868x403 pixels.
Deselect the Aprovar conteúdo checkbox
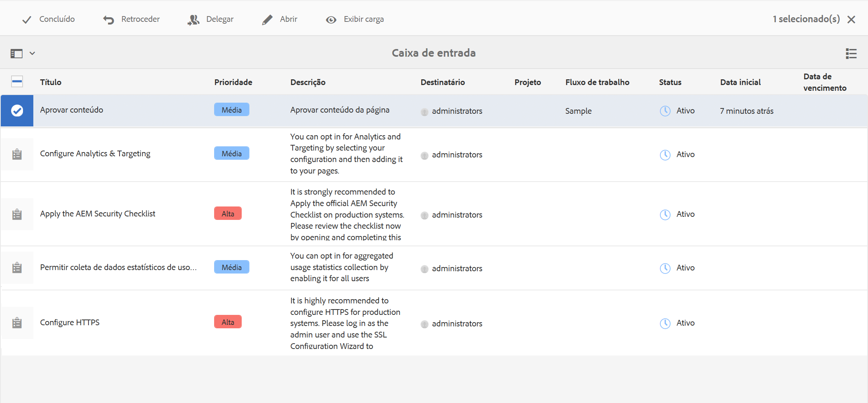tap(17, 111)
